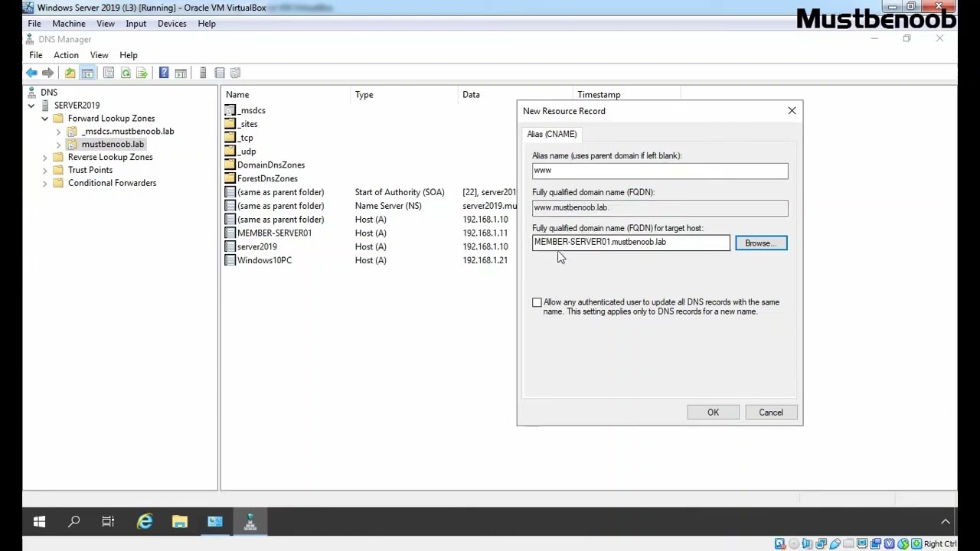Click the New Server toolbar icon

[203, 73]
